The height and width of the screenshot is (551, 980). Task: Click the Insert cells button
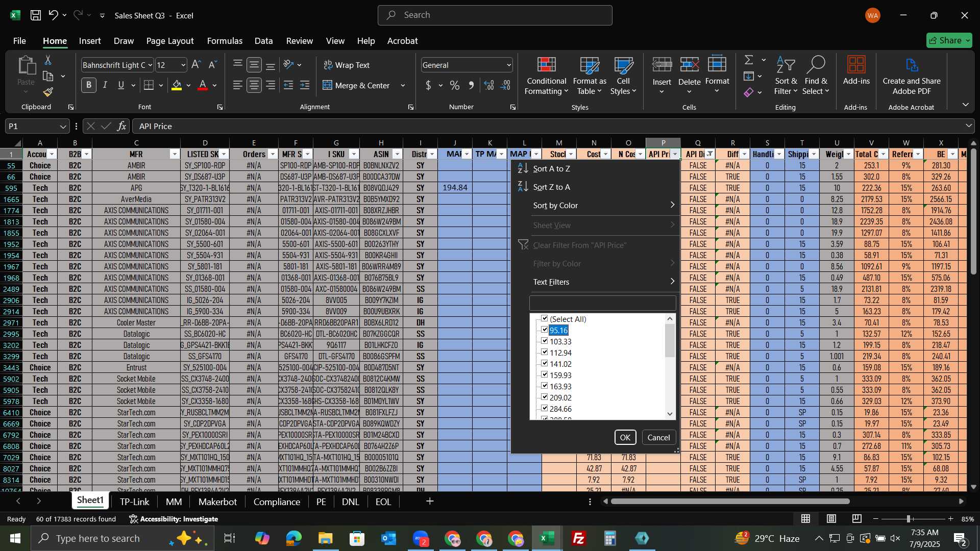(661, 76)
